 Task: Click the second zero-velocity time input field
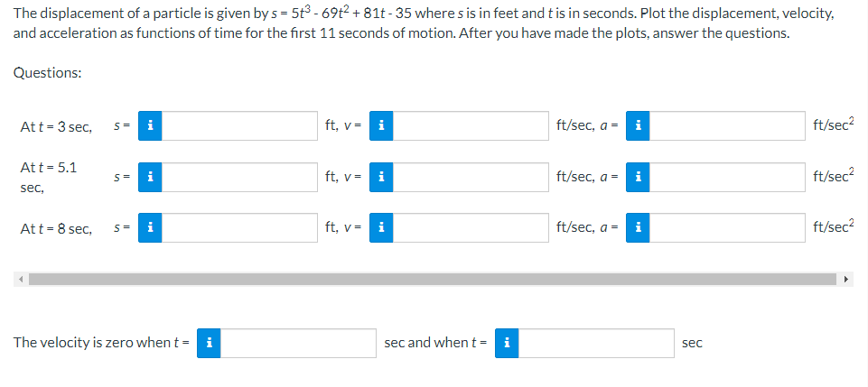[596, 344]
